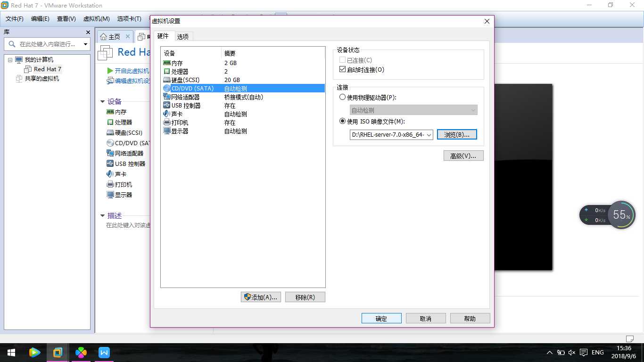Screen dimensions: 644x362
Task: Switch to the 主页 home tab
Action: [x=115, y=37]
